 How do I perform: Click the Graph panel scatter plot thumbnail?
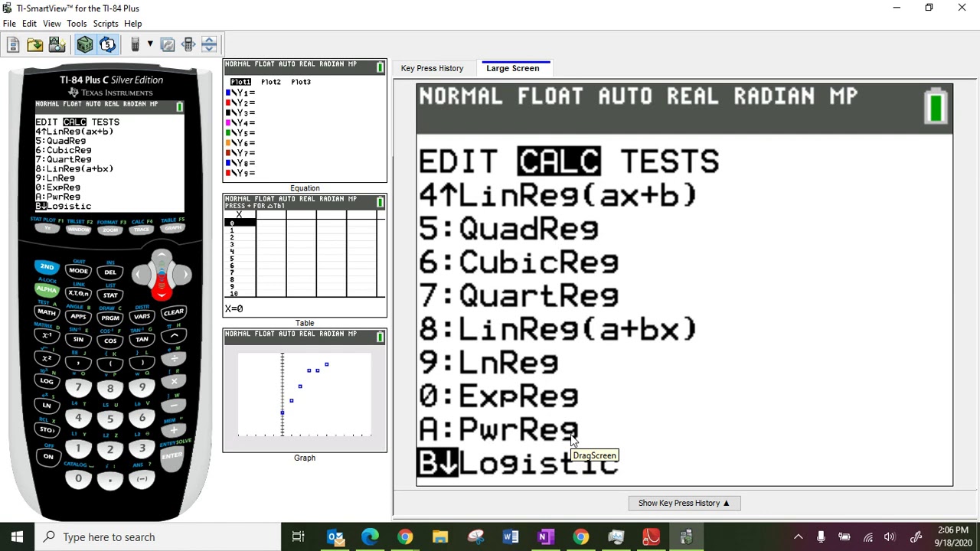(305, 390)
